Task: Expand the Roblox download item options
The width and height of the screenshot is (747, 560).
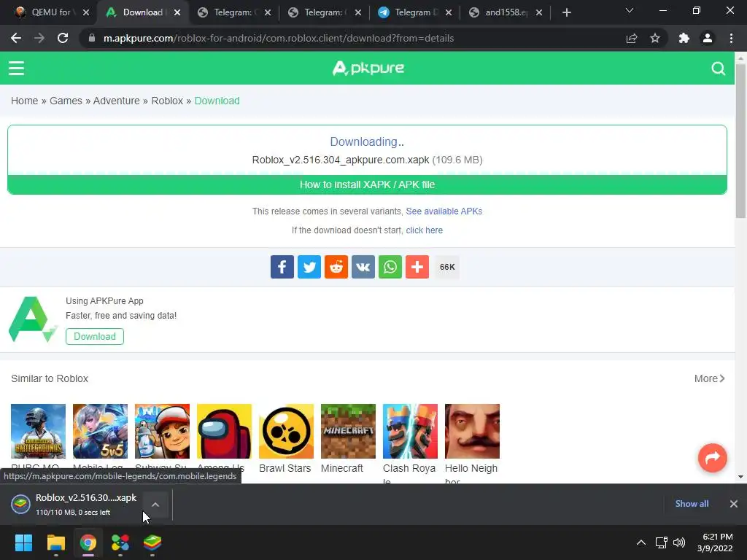Action: (155, 505)
